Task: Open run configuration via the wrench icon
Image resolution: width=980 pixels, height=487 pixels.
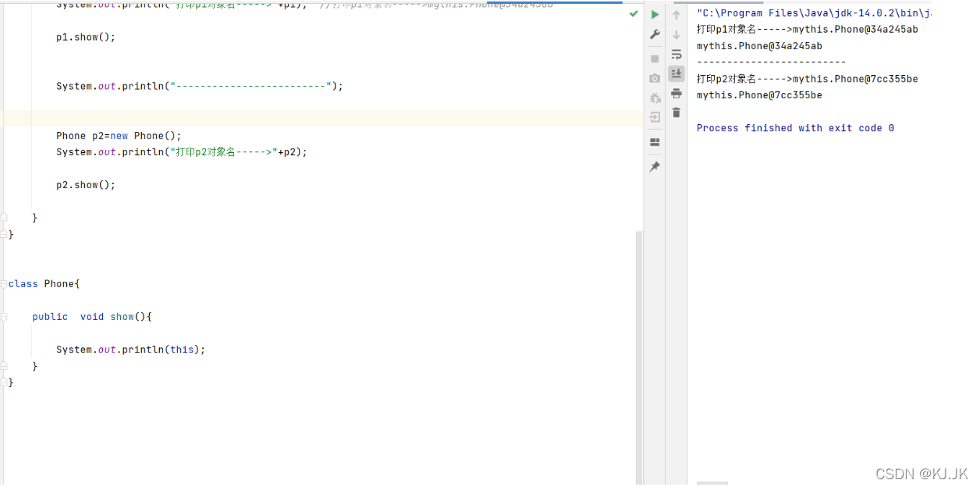Action: click(655, 34)
